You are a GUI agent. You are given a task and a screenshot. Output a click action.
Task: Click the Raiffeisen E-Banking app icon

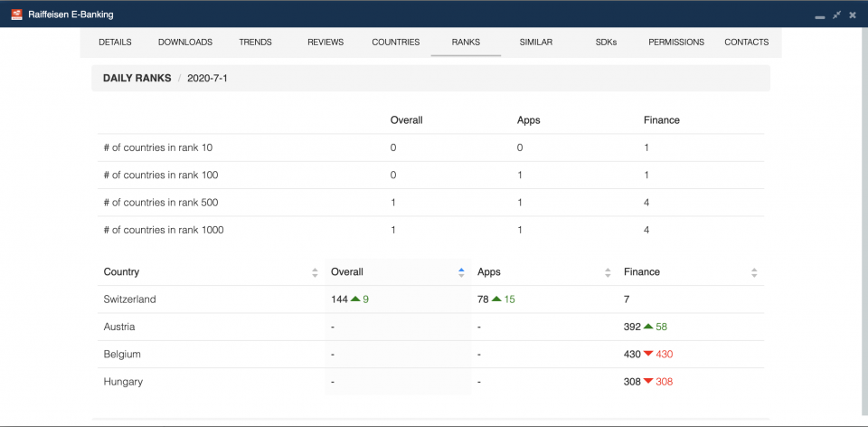[x=16, y=14]
